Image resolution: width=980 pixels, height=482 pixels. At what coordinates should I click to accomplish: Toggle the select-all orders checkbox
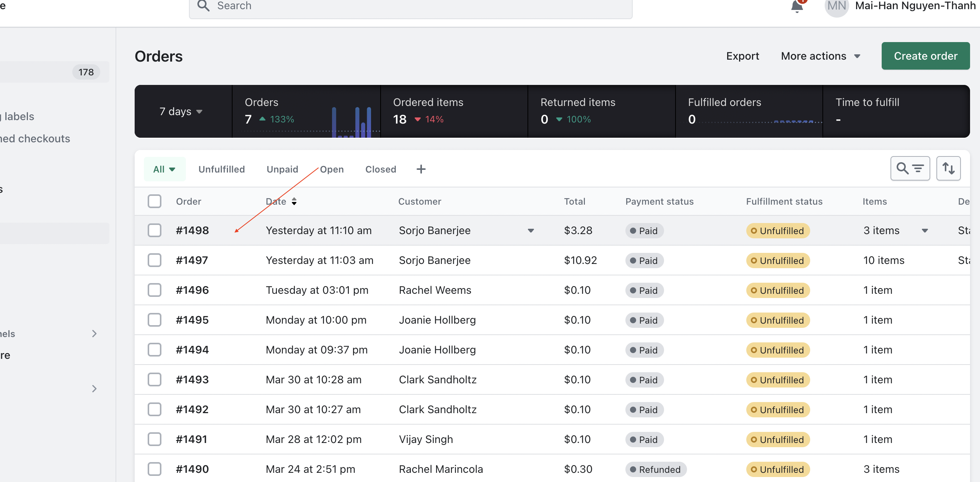(155, 201)
